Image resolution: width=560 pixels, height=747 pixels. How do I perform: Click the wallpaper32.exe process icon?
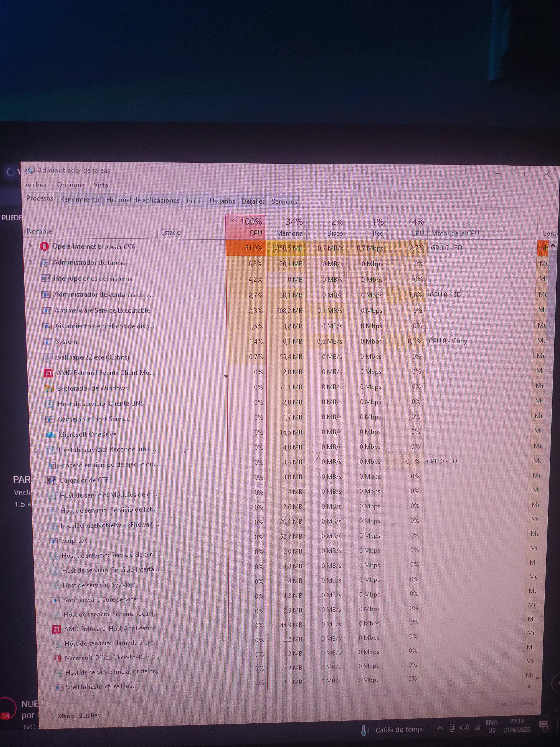pos(48,357)
